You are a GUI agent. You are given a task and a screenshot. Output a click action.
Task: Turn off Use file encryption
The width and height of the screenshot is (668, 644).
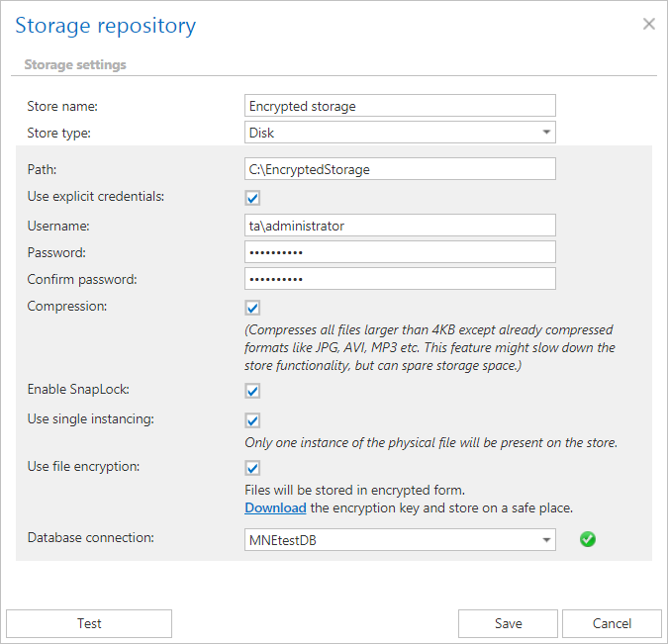coord(253,468)
